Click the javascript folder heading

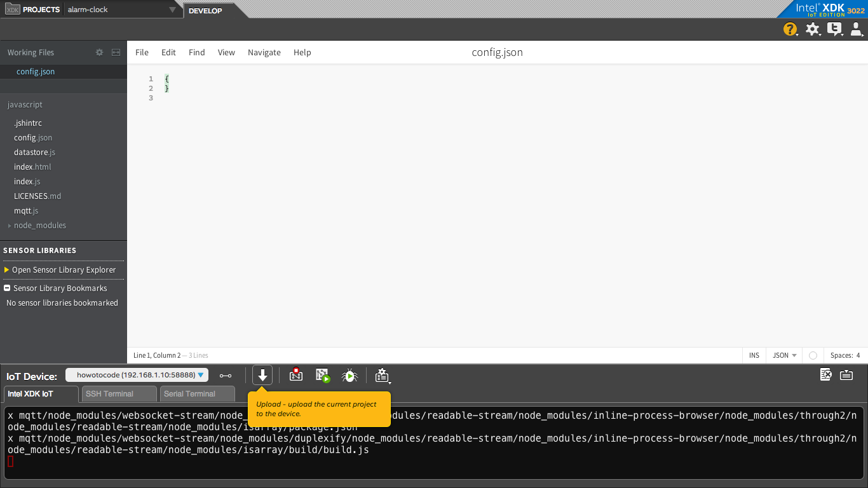25,105
